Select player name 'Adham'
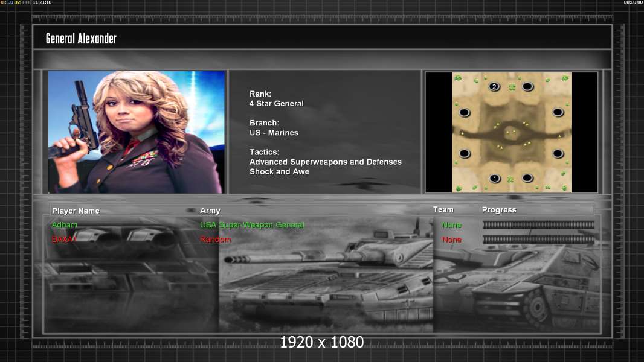 coord(64,225)
